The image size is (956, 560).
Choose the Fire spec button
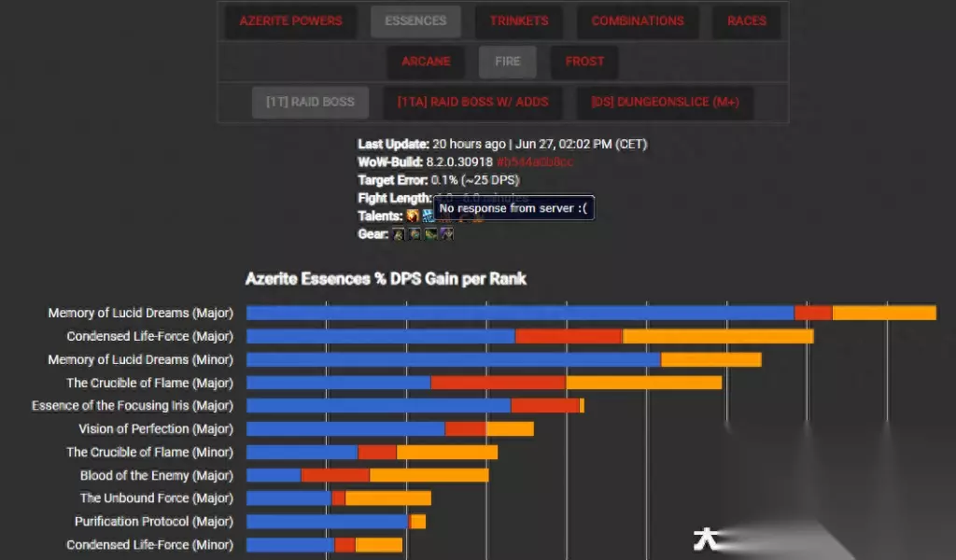tap(507, 62)
